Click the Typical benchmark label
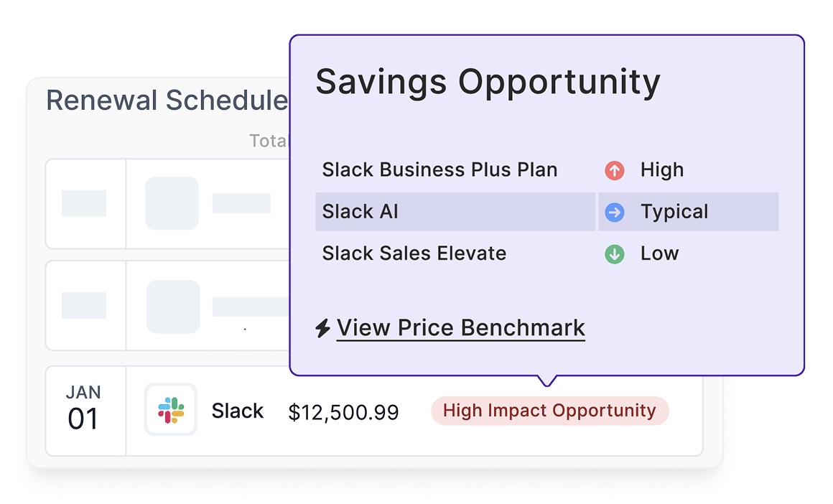 [674, 212]
